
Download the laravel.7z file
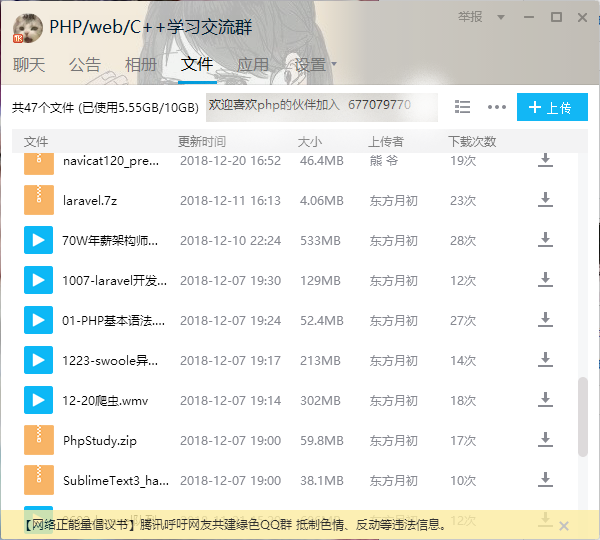[545, 200]
